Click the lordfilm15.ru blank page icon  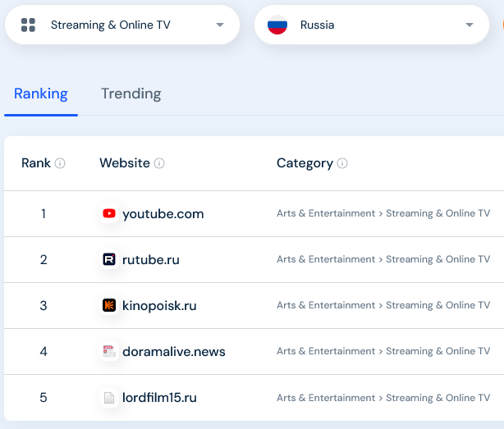point(109,398)
